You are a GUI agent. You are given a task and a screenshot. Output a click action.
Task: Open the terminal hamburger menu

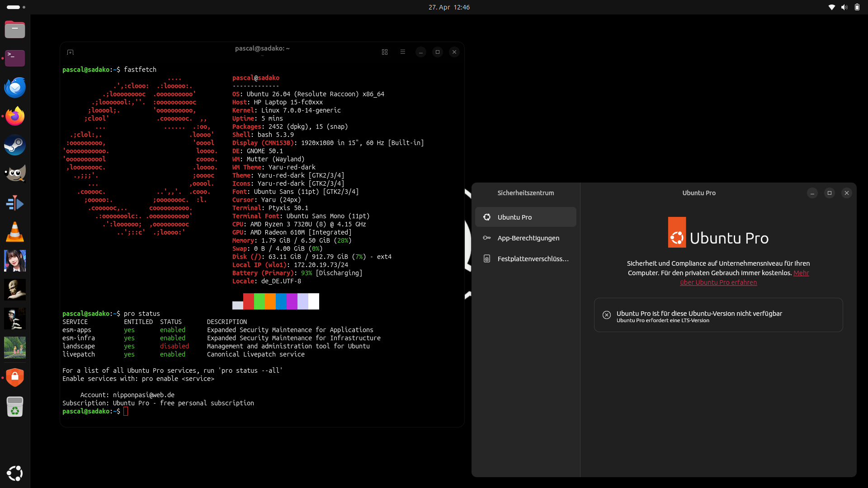(402, 52)
